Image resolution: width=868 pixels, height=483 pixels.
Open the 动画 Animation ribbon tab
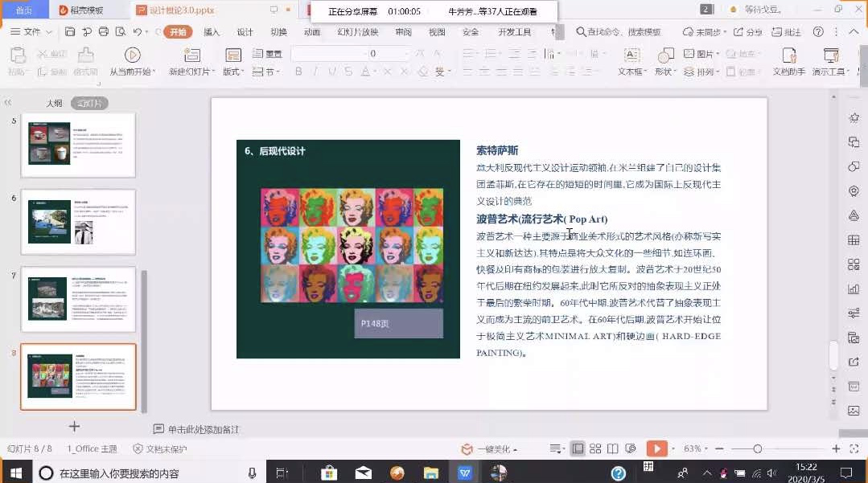312,32
